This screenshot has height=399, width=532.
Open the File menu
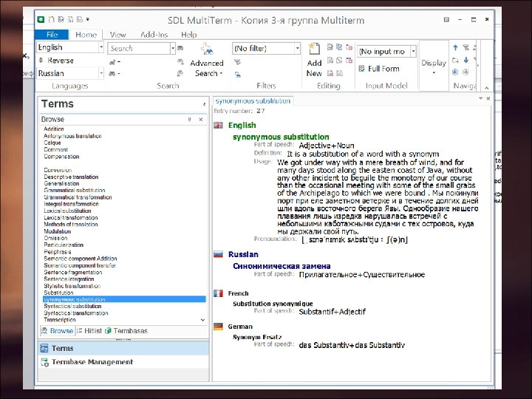(x=52, y=35)
